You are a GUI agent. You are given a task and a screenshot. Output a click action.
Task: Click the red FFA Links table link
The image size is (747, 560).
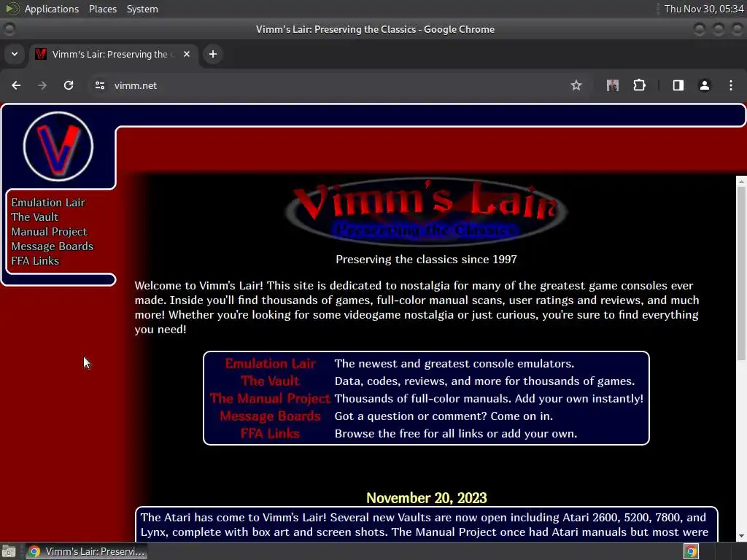point(270,433)
